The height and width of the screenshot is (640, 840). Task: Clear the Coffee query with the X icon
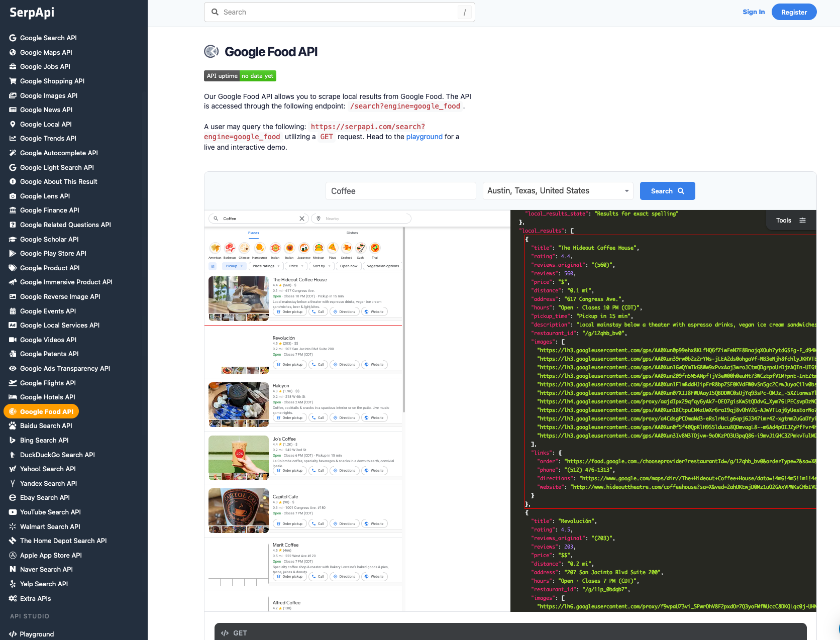click(x=302, y=219)
